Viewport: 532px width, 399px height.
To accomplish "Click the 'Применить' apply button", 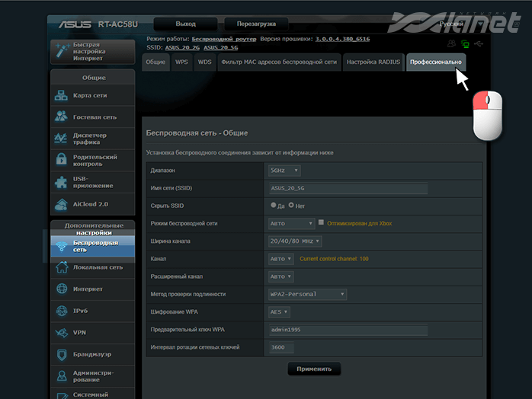I will coord(314,369).
